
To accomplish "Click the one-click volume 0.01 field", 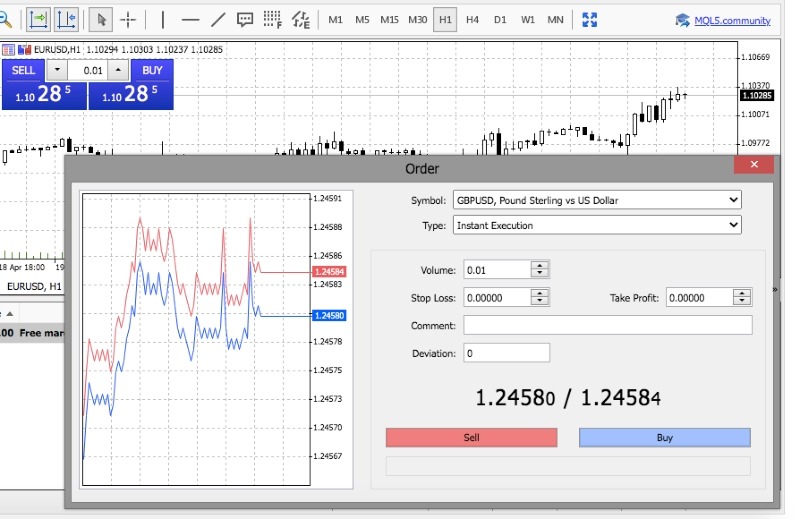I will pyautogui.click(x=88, y=70).
